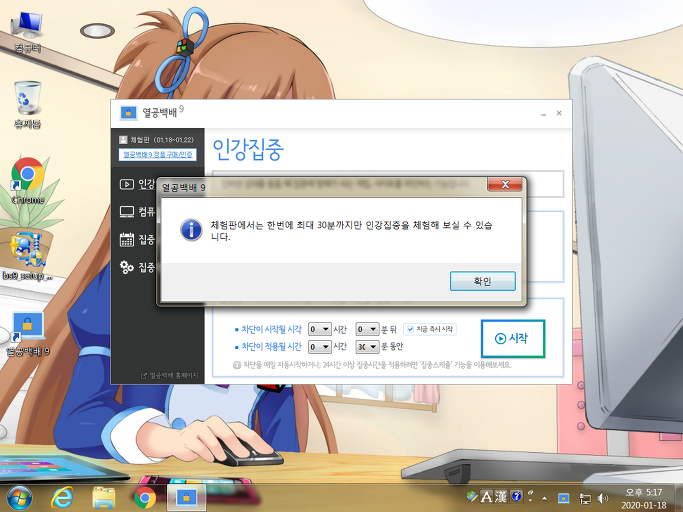Image resolution: width=683 pixels, height=512 pixels.
Task: Click the 차단이 시작될 시각 label
Action: tap(271, 329)
